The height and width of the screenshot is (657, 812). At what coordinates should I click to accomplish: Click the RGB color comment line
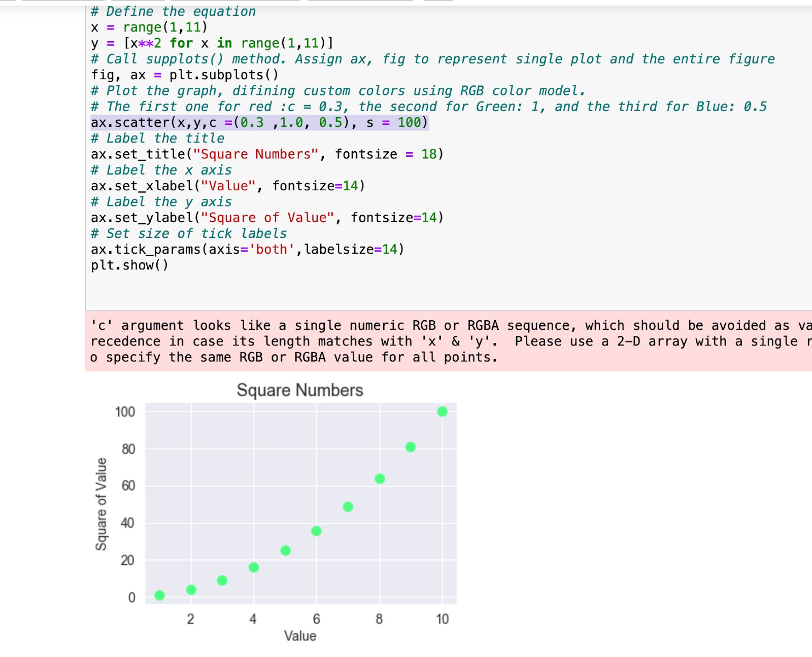337,90
